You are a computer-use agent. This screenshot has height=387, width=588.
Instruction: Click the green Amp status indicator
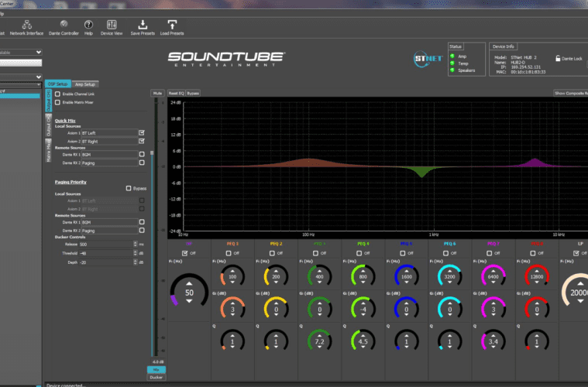[x=452, y=57]
